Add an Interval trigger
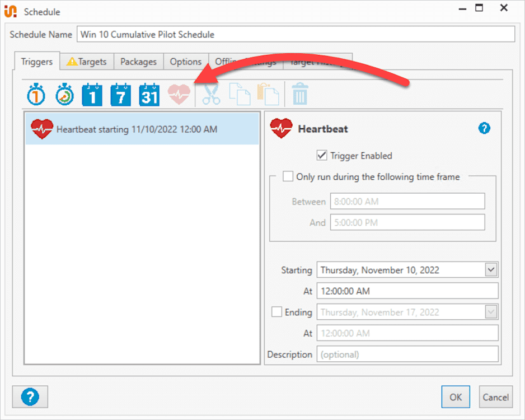525x420 pixels. (x=64, y=94)
